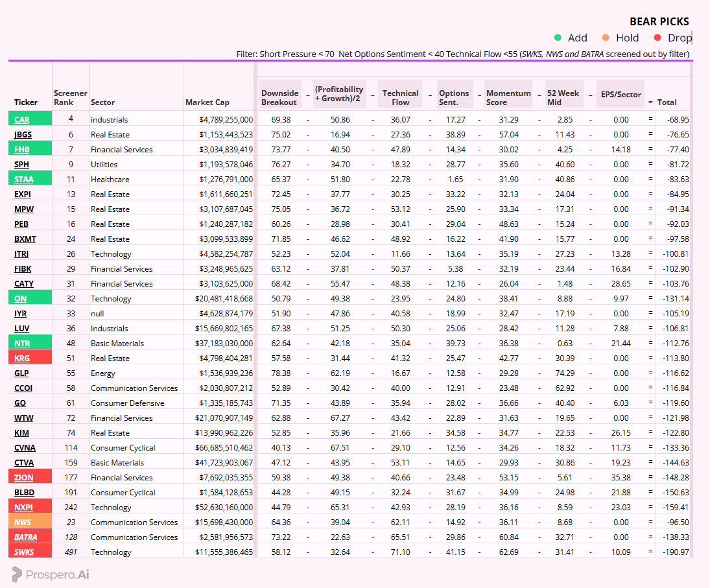Select ON market cap $20,481,418,668
This screenshot has width=710, height=588.
coord(224,299)
